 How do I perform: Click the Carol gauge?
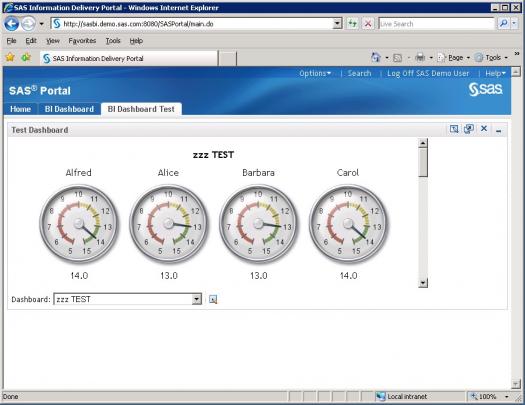pyautogui.click(x=349, y=224)
